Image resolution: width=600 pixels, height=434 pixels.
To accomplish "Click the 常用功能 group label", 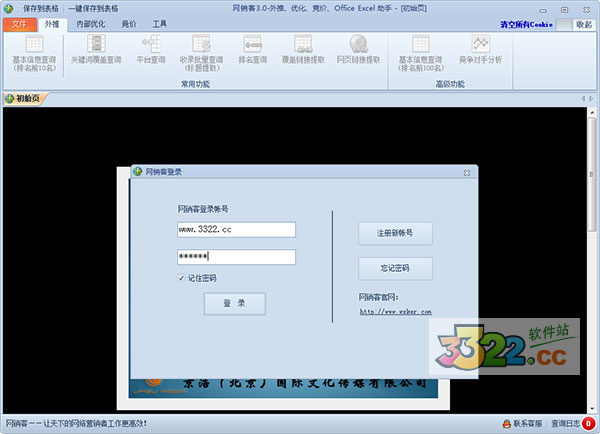I will [x=196, y=84].
